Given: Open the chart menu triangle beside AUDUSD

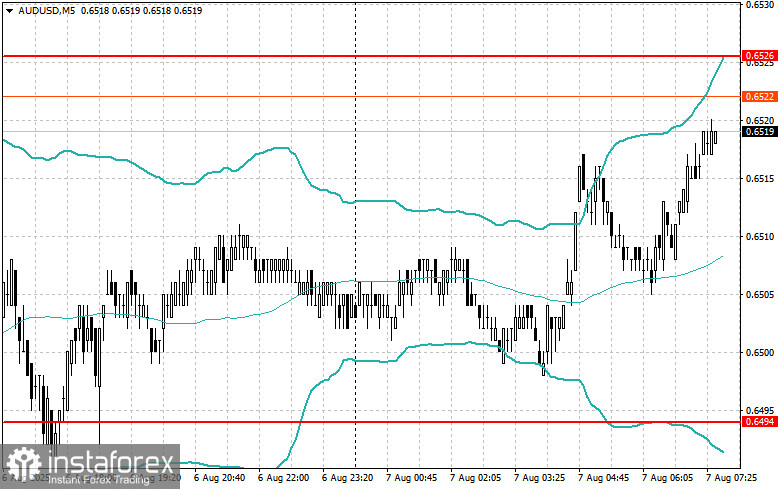Looking at the screenshot, I should click(x=10, y=10).
